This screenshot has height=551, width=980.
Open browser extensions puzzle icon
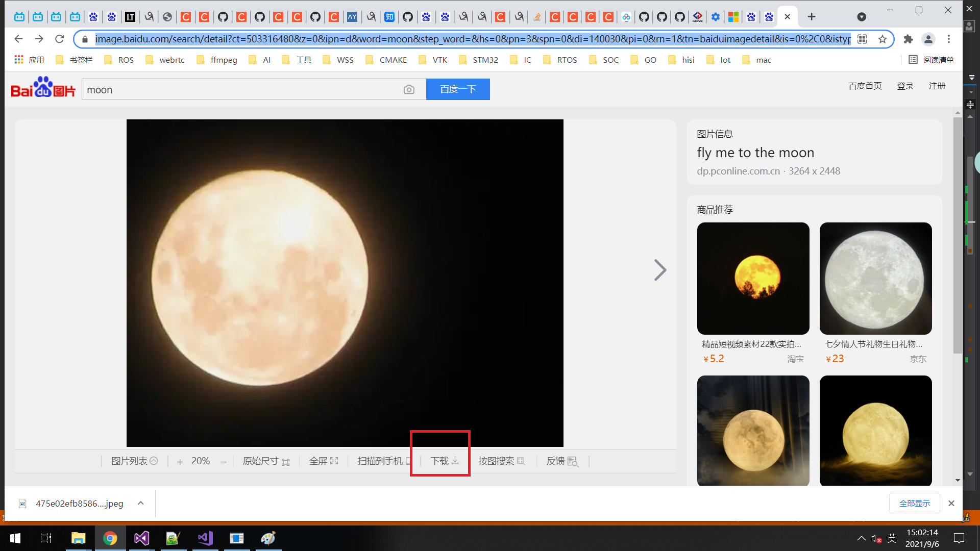pyautogui.click(x=908, y=39)
